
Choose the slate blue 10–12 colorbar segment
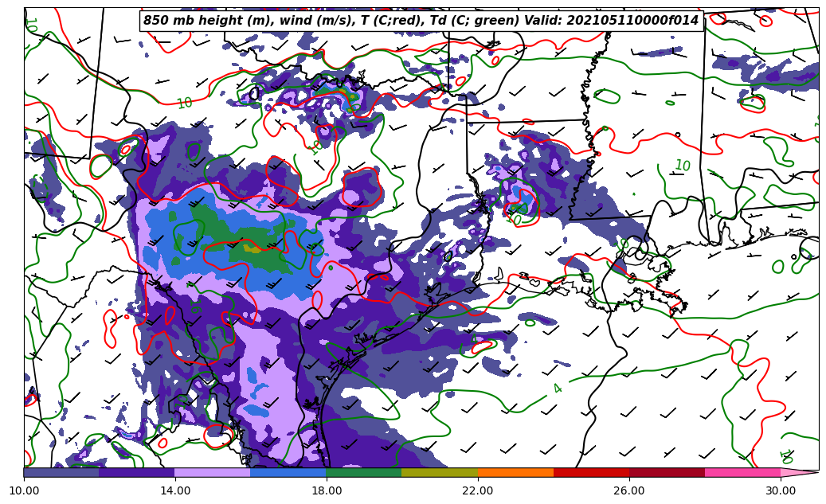pyautogui.click(x=61, y=472)
